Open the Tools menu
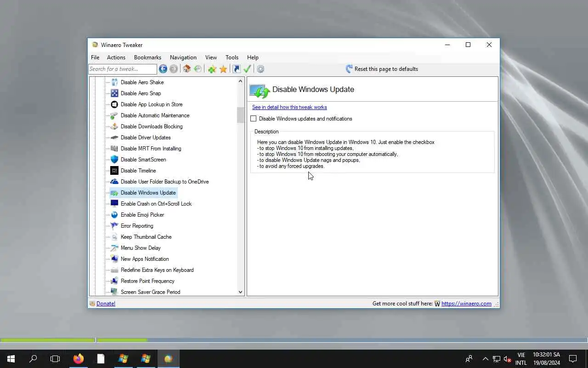This screenshot has height=368, width=588. [x=232, y=57]
